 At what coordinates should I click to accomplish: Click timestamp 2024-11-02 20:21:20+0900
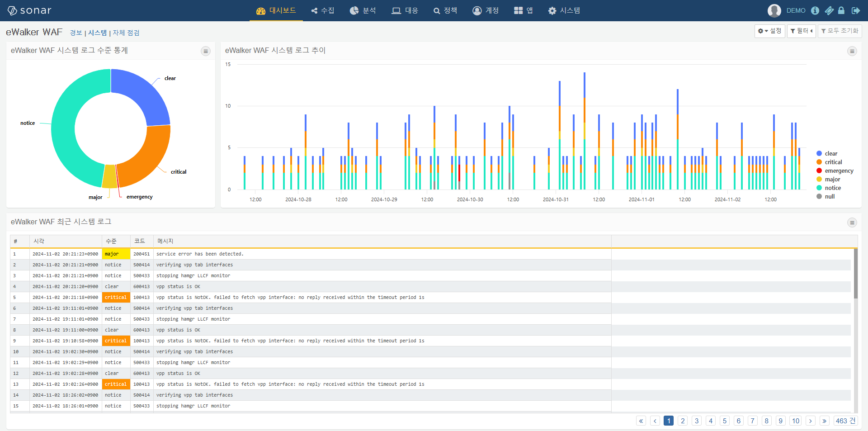pyautogui.click(x=65, y=286)
